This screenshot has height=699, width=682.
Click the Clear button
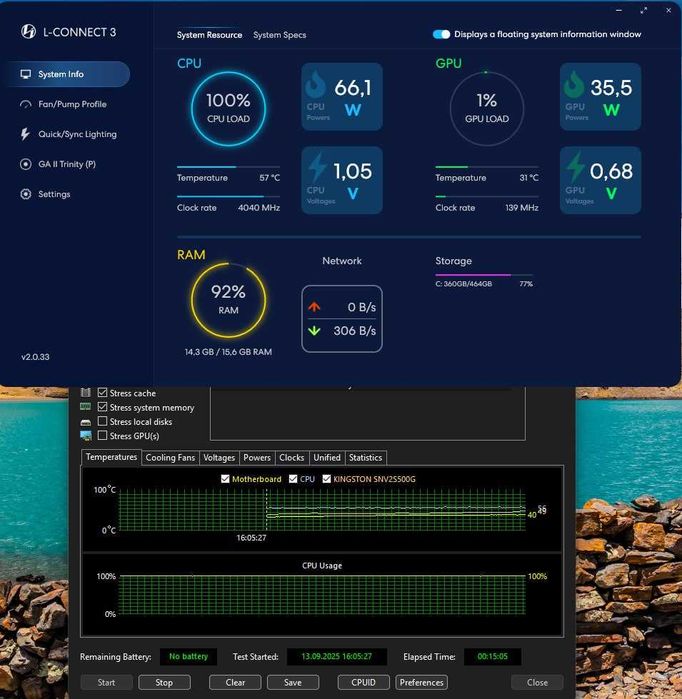pos(235,683)
